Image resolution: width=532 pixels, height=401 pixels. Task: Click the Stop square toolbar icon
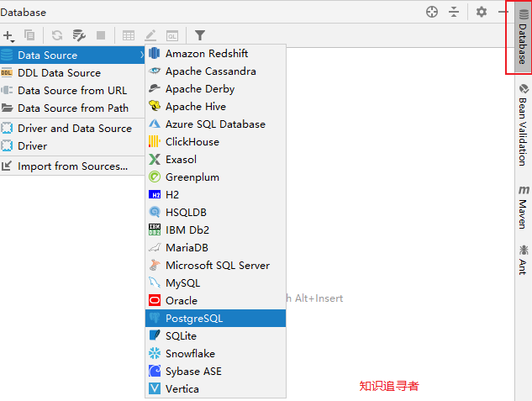[x=101, y=35]
